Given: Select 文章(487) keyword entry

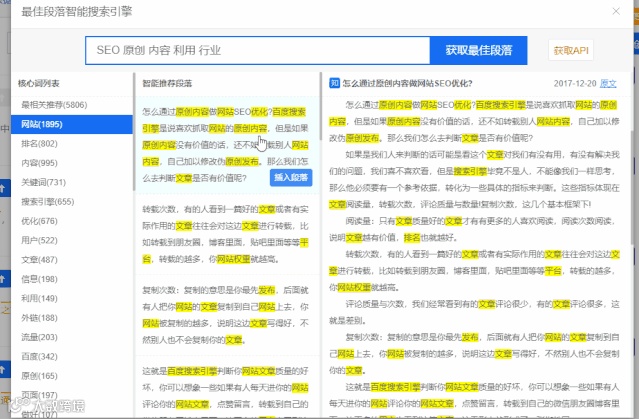Looking at the screenshot, I should click(72, 260).
